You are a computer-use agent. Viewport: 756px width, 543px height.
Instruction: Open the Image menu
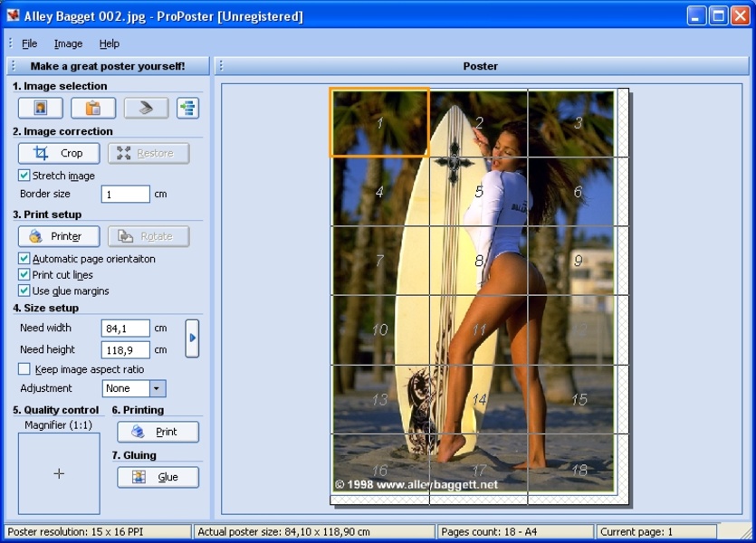[68, 43]
